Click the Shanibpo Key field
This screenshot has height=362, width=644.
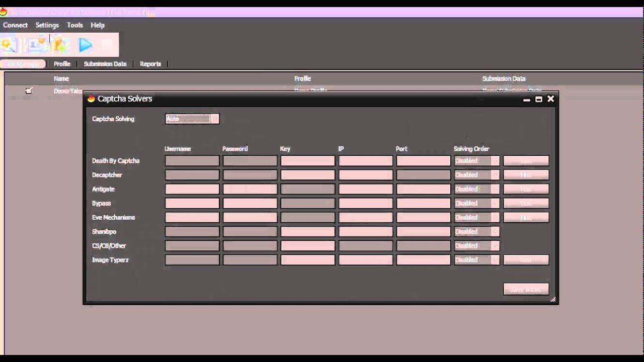(308, 231)
